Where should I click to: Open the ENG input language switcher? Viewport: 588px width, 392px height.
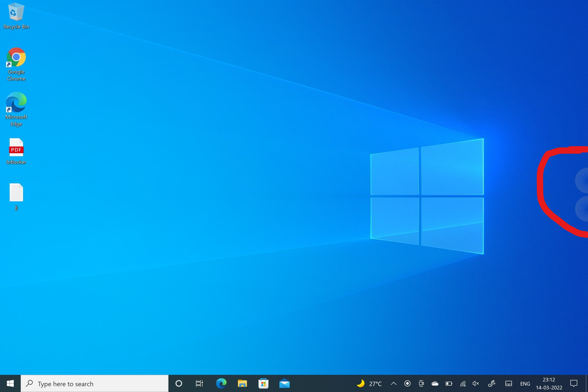tap(525, 383)
